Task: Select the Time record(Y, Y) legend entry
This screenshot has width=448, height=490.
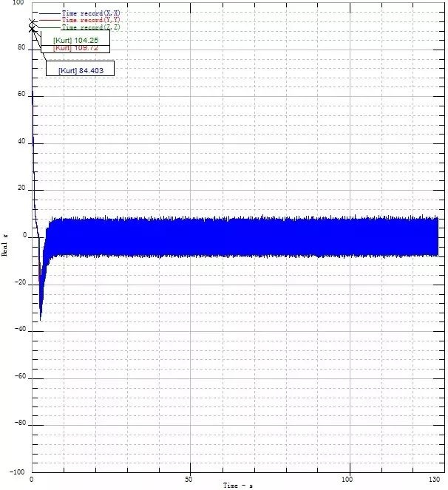Action: pyautogui.click(x=91, y=20)
